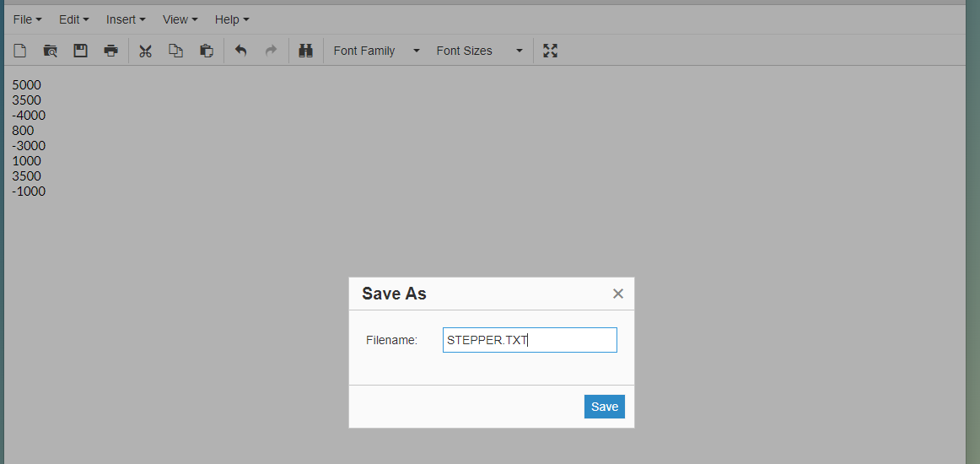This screenshot has height=464, width=980.
Task: Click the Copy icon
Action: click(175, 51)
